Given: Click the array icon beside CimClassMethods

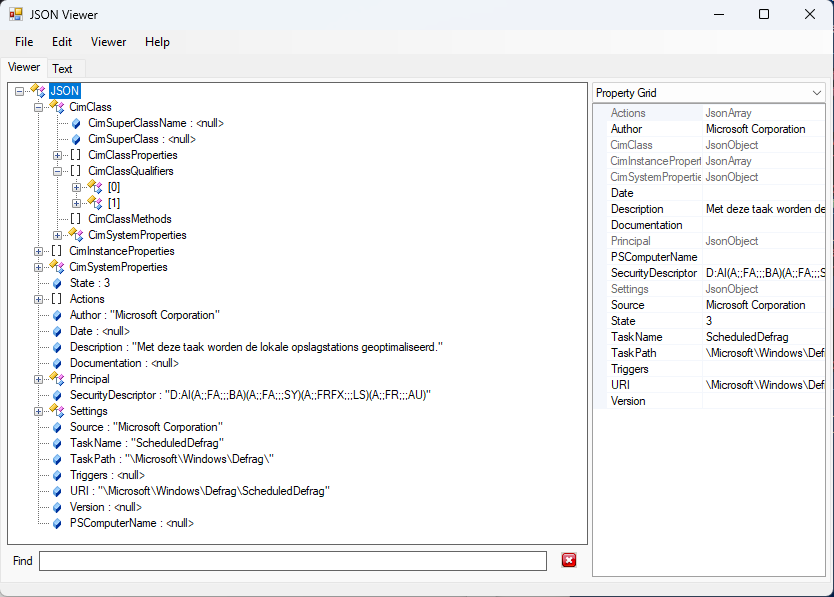Looking at the screenshot, I should point(76,219).
